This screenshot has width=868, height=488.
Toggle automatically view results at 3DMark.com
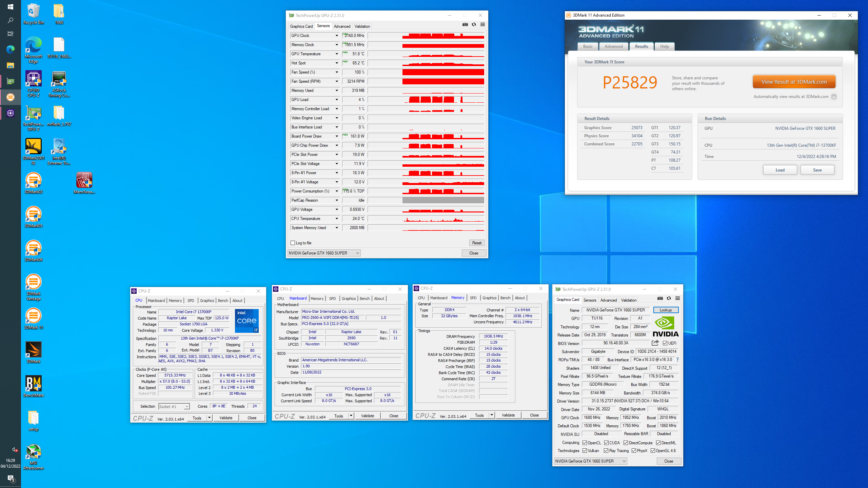point(834,97)
